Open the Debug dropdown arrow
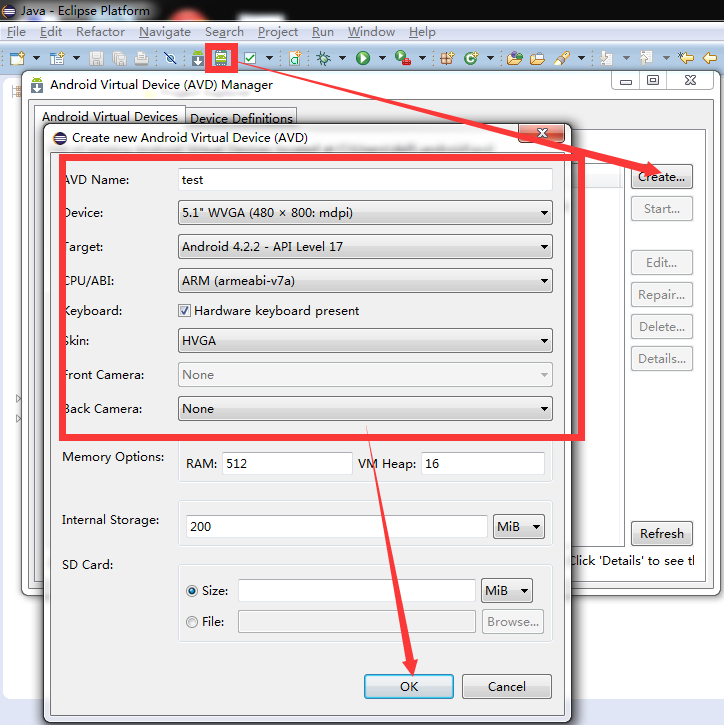 (343, 58)
